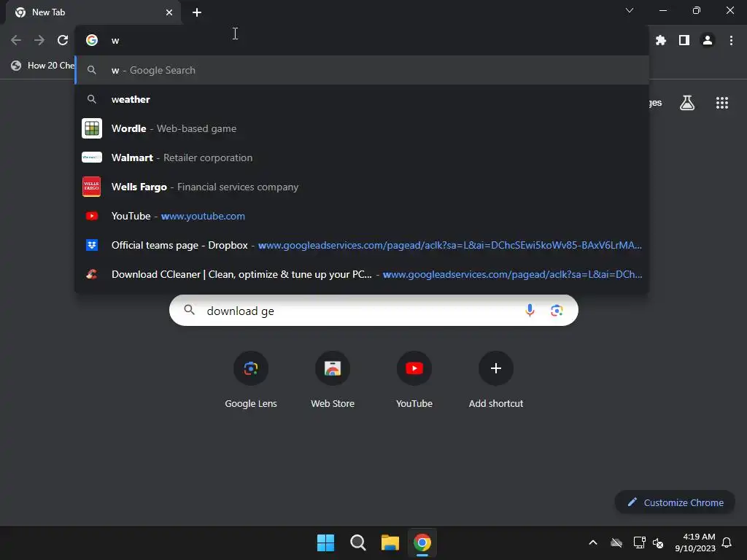747x560 pixels.
Task: Open the clock showing 4:19 AM
Action: (694, 542)
